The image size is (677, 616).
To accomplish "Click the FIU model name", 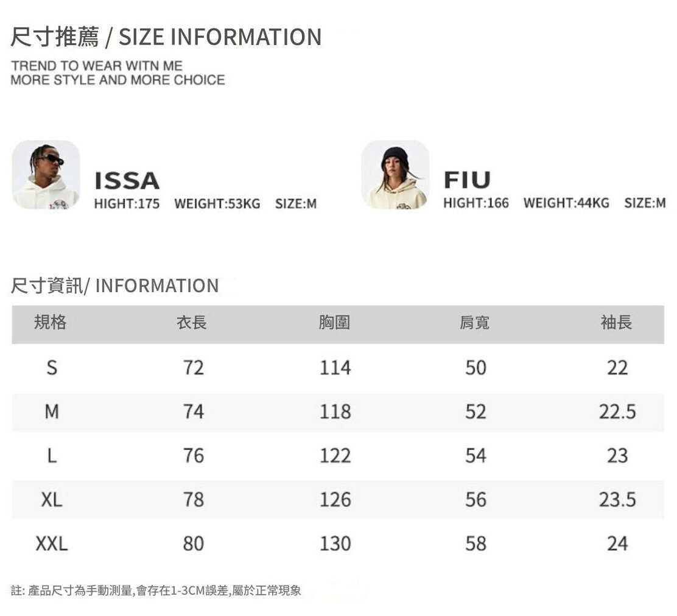I will click(467, 180).
